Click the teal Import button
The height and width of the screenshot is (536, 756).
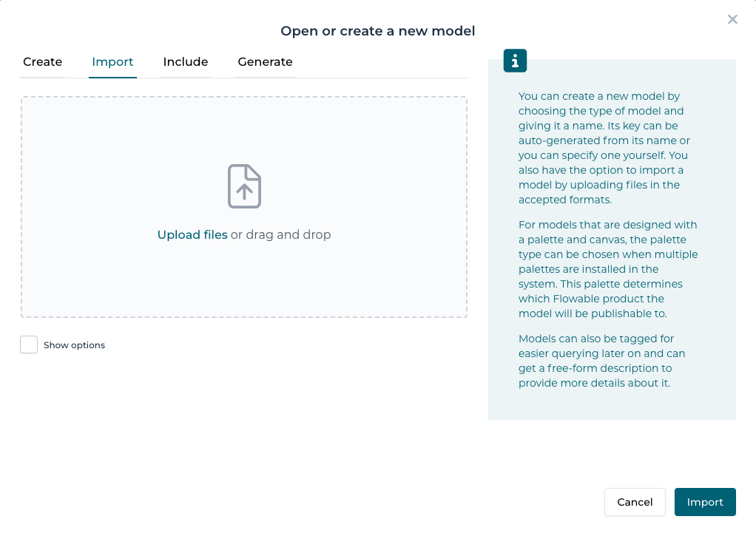pyautogui.click(x=704, y=502)
